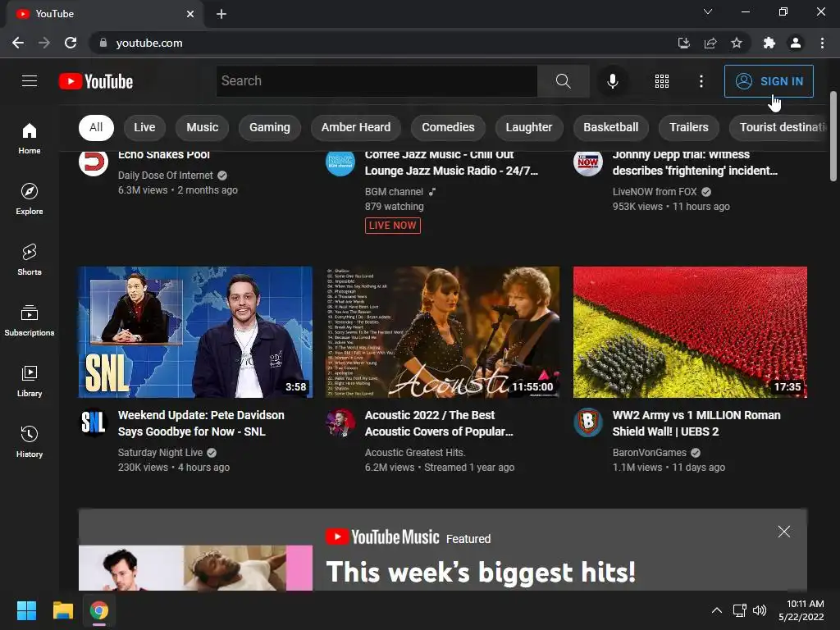Viewport: 840px width, 630px height.
Task: Open Saturday Night Live channel name
Action: [160, 453]
